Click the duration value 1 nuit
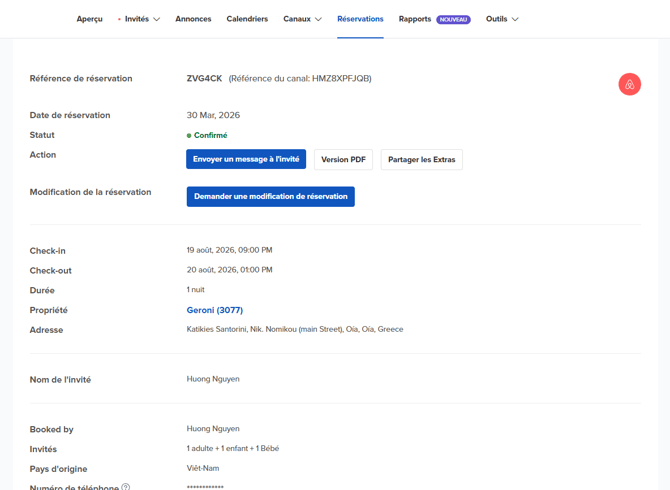The width and height of the screenshot is (670, 490). click(x=196, y=290)
